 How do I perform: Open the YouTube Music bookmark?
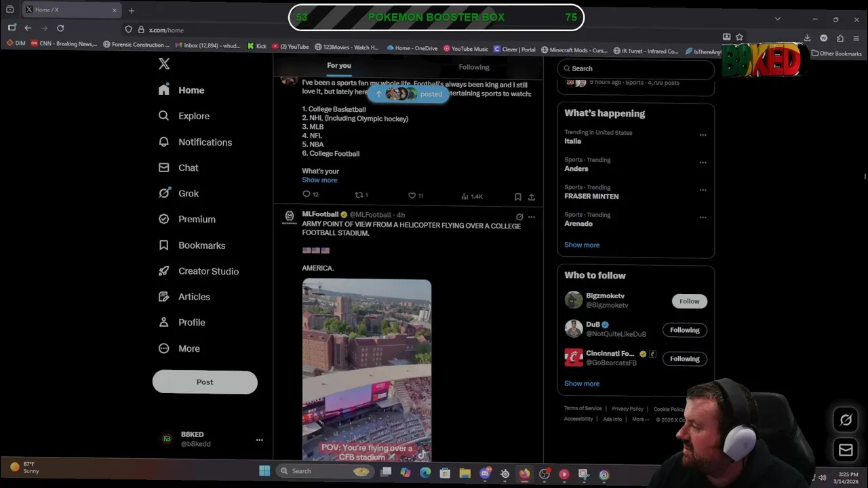pos(466,49)
